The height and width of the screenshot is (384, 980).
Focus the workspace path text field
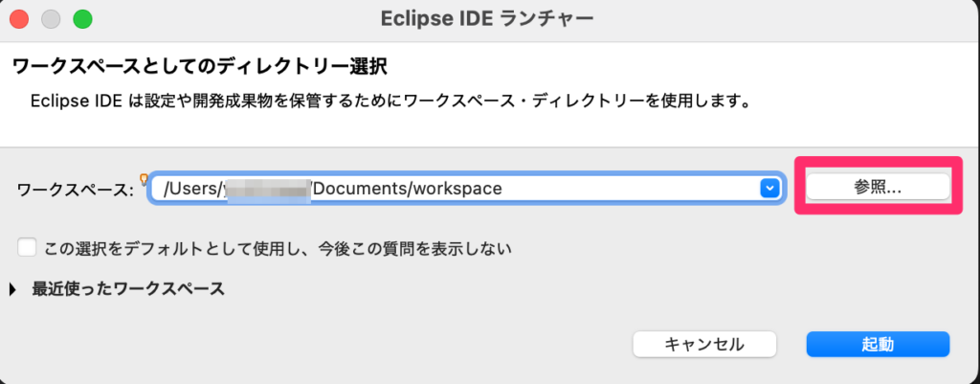[466, 188]
